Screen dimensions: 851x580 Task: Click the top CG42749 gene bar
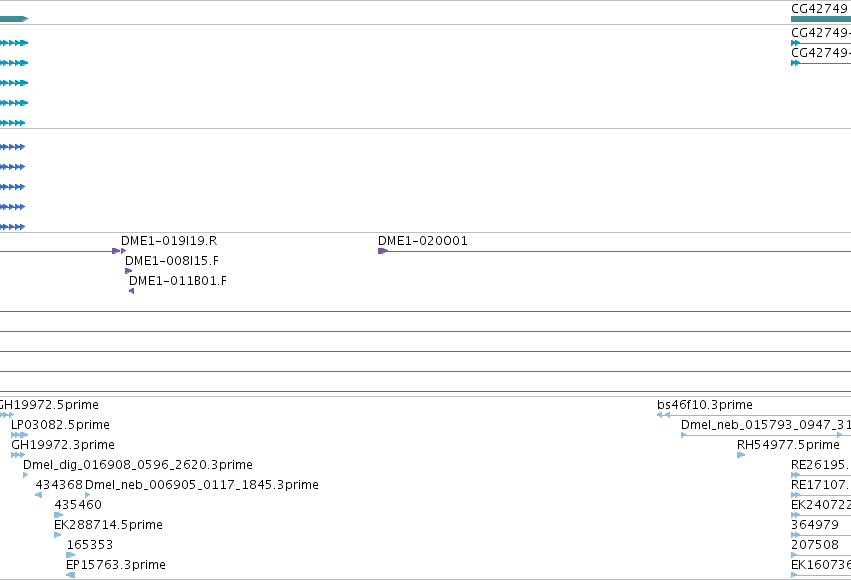click(821, 19)
